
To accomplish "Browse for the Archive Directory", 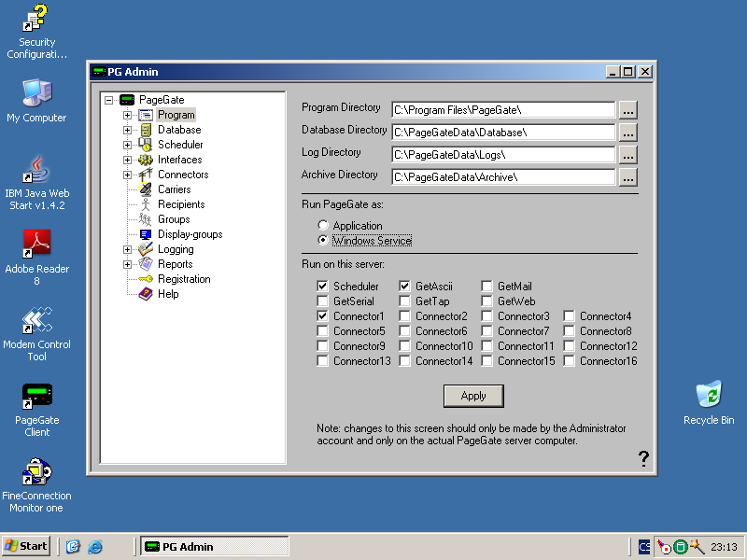I will pos(627,177).
